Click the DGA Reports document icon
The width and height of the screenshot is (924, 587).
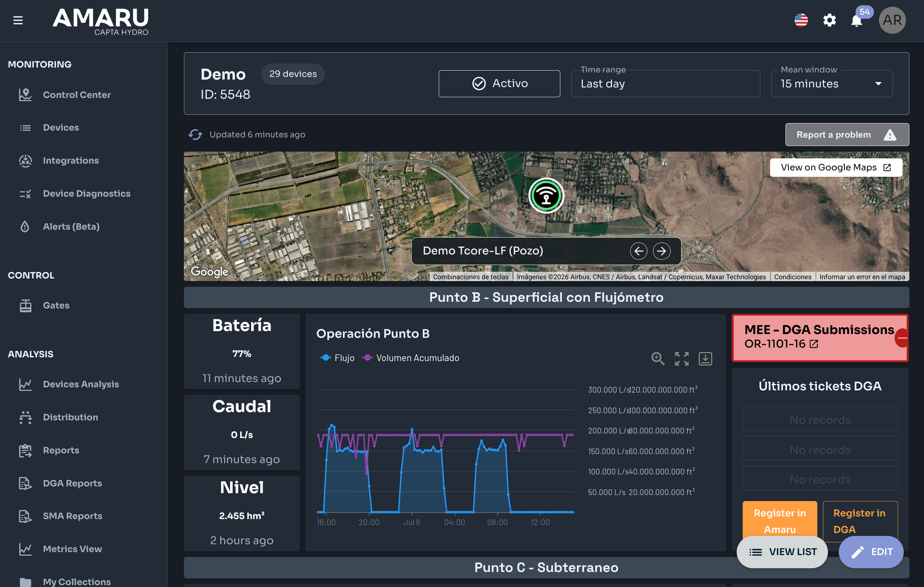[x=25, y=483]
